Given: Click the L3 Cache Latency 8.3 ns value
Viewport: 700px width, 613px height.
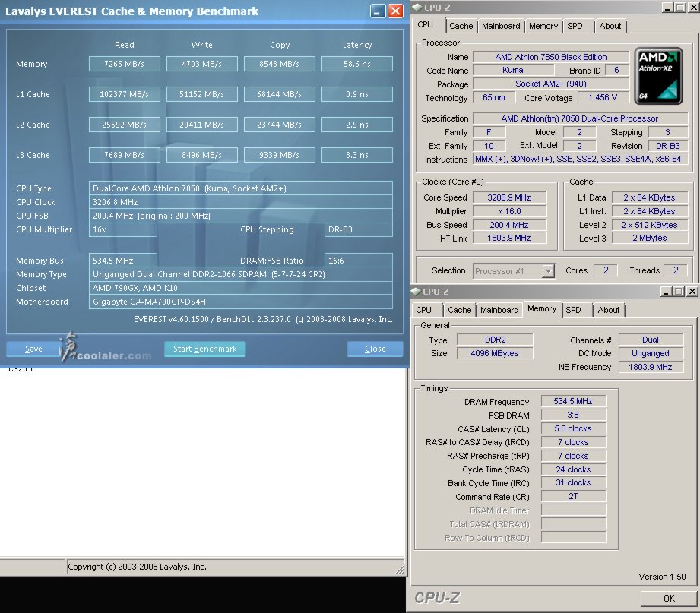Looking at the screenshot, I should pyautogui.click(x=357, y=155).
